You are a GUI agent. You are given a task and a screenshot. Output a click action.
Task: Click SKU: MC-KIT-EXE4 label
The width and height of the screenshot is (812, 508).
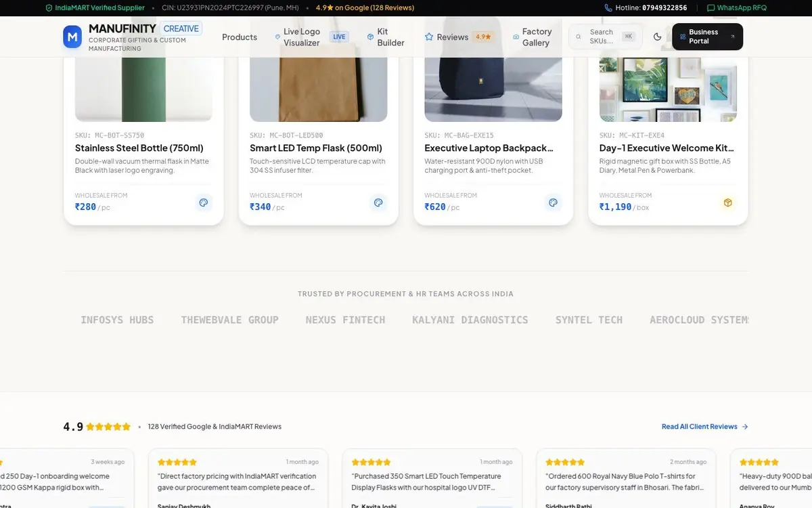tap(632, 135)
